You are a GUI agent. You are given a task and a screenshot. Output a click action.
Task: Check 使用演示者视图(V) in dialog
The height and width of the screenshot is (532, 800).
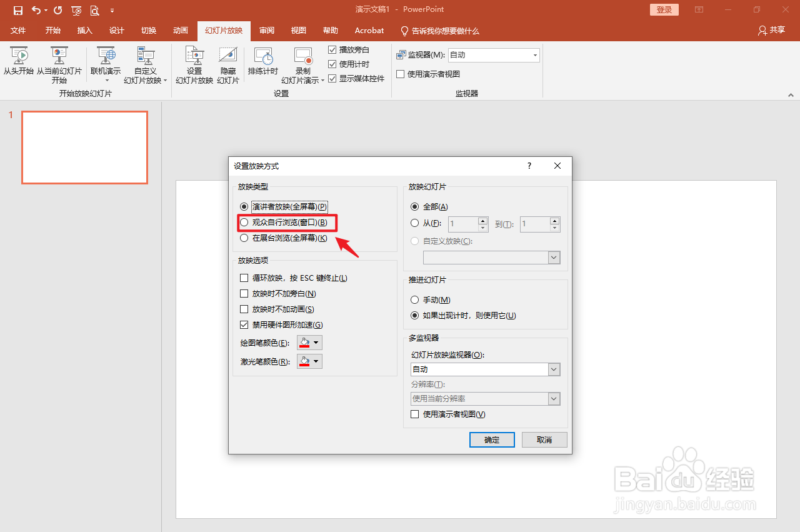[414, 414]
